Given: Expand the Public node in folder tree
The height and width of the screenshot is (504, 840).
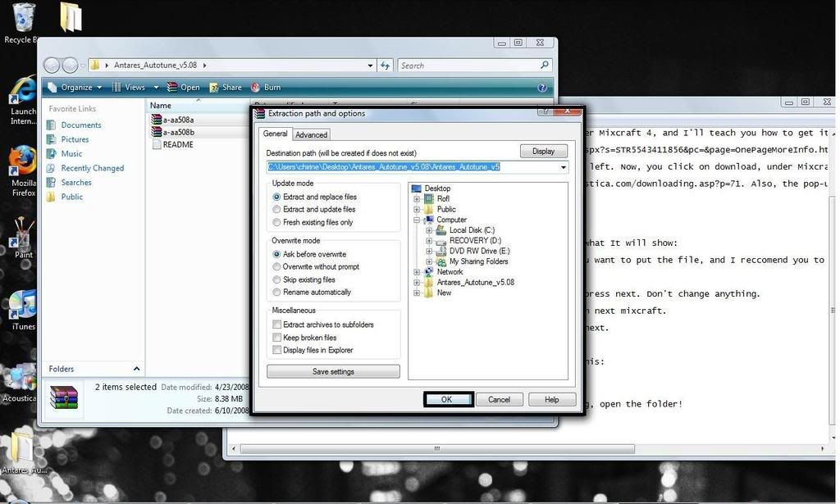Looking at the screenshot, I should pos(417,209).
